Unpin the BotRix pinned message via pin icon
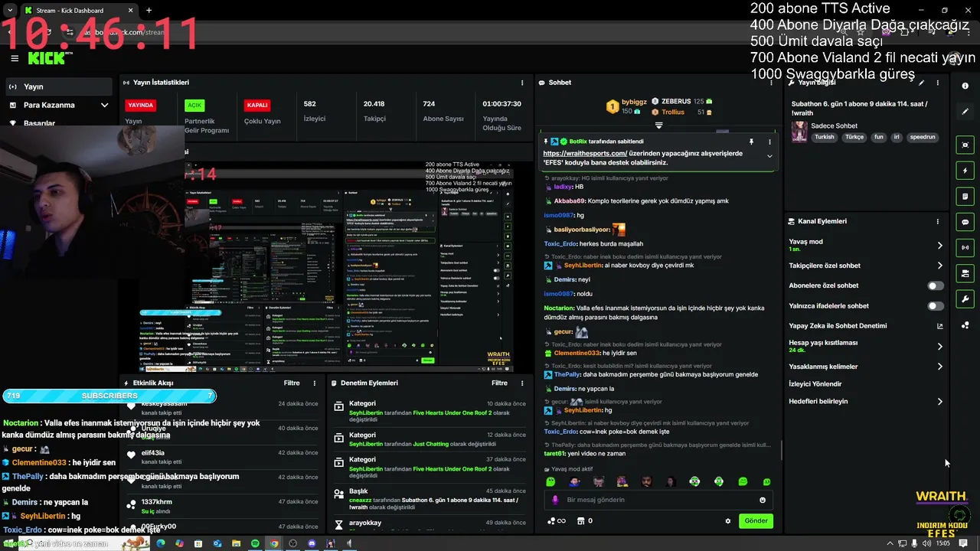The height and width of the screenshot is (551, 980). (x=751, y=142)
